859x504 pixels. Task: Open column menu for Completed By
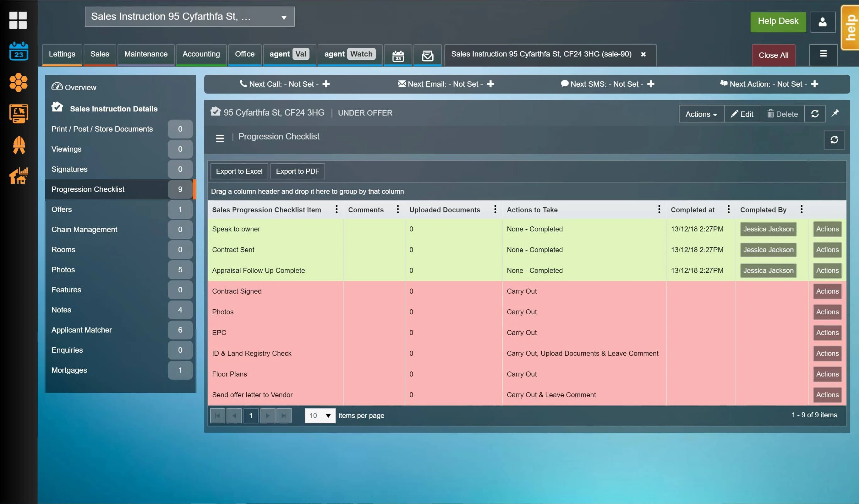802,209
